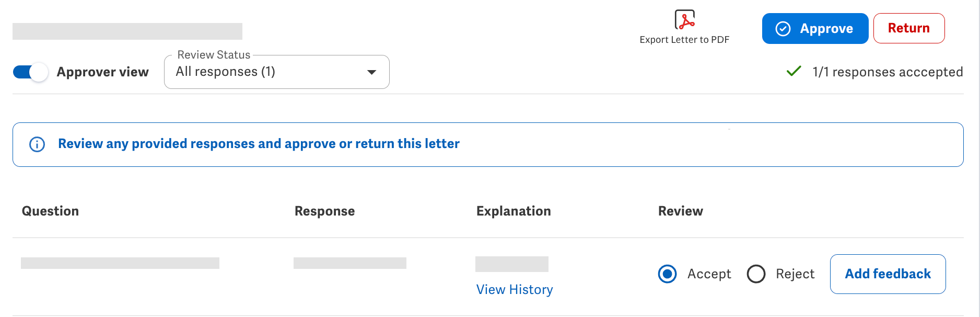
Task: Click the Review Status dropdown arrow
Action: [x=371, y=72]
